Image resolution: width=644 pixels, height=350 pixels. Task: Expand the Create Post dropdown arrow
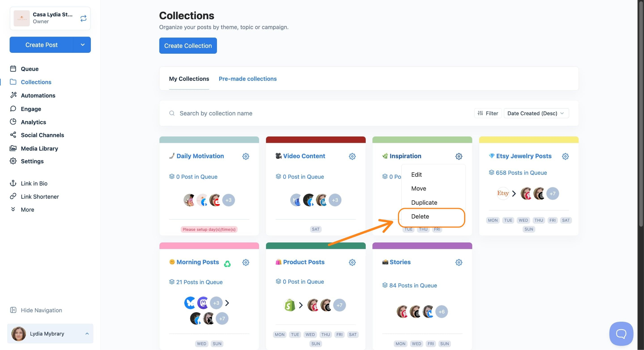click(82, 45)
